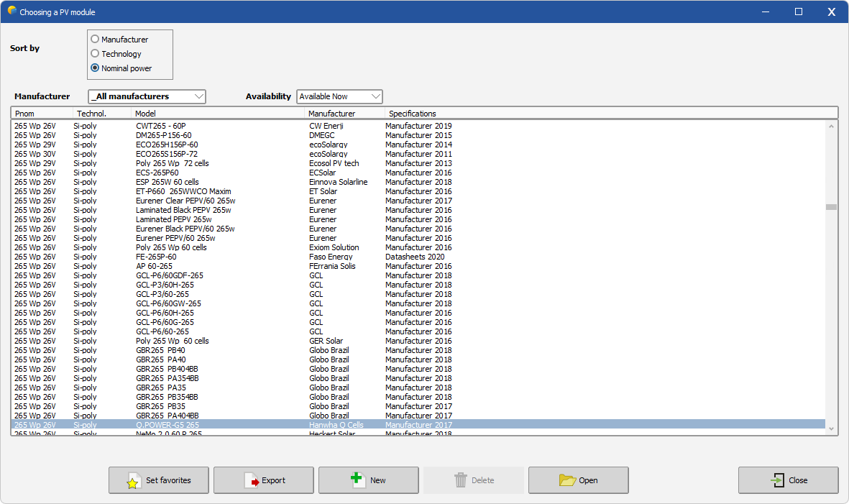849x504 pixels.
Task: Select the GBR265 PA35 module row
Action: tap(418, 388)
